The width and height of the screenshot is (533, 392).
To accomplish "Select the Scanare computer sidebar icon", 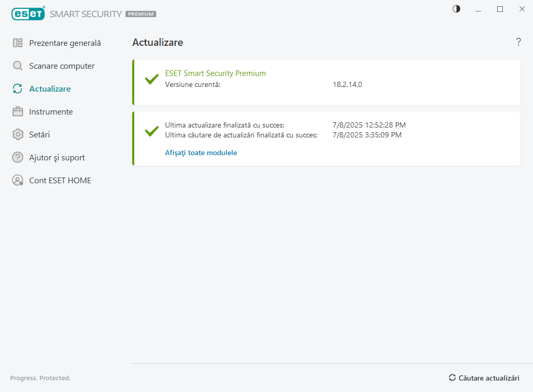I will click(17, 66).
